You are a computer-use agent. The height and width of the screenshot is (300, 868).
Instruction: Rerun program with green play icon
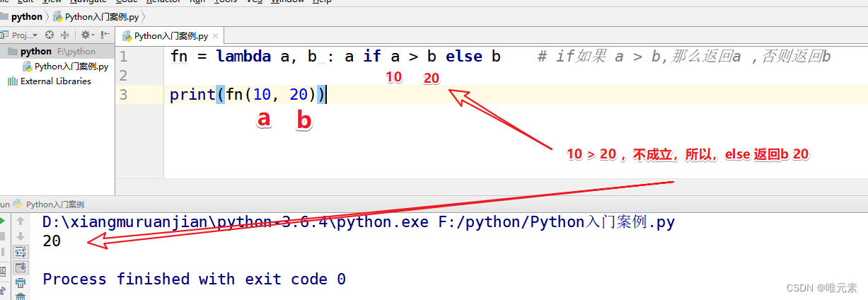coord(3,221)
